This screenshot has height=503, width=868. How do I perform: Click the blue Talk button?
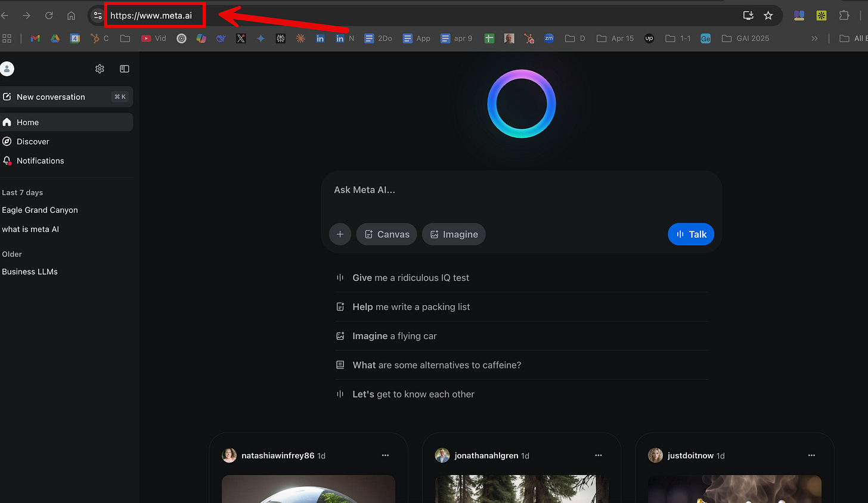(x=691, y=234)
